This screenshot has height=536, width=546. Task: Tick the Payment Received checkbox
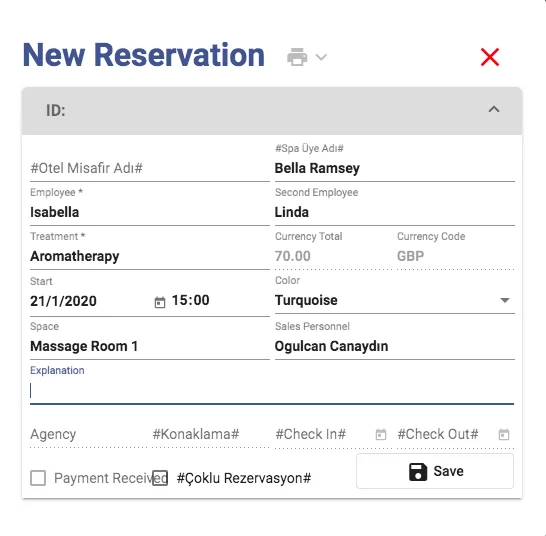point(38,478)
